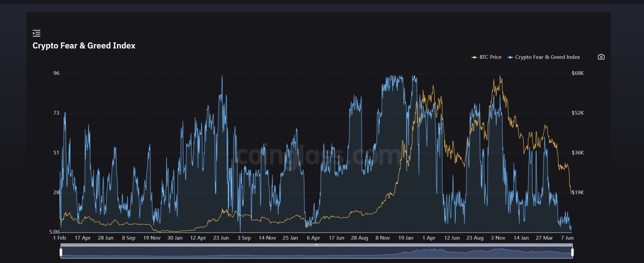The width and height of the screenshot is (644, 263).
Task: Click the sidebar collapse menu icon above title
Action: (36, 33)
